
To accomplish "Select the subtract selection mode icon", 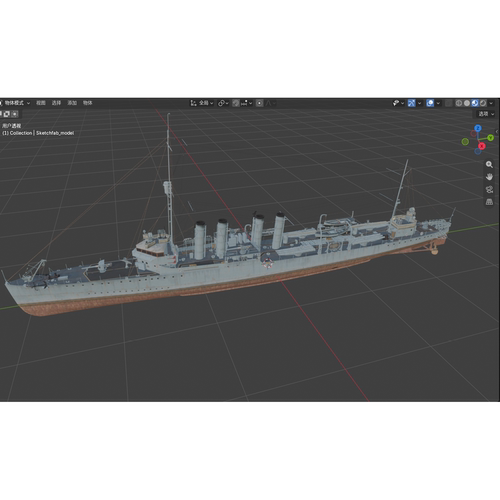I will [x=15, y=114].
